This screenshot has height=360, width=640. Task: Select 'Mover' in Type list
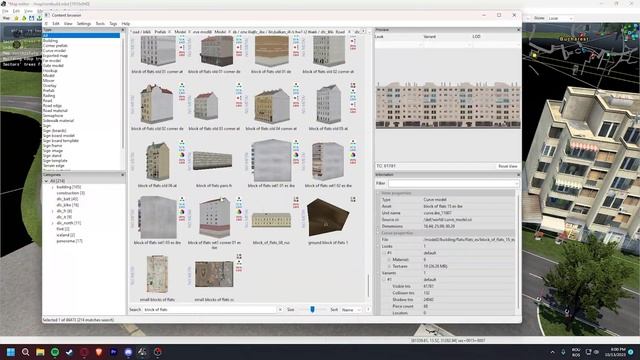tap(49, 80)
